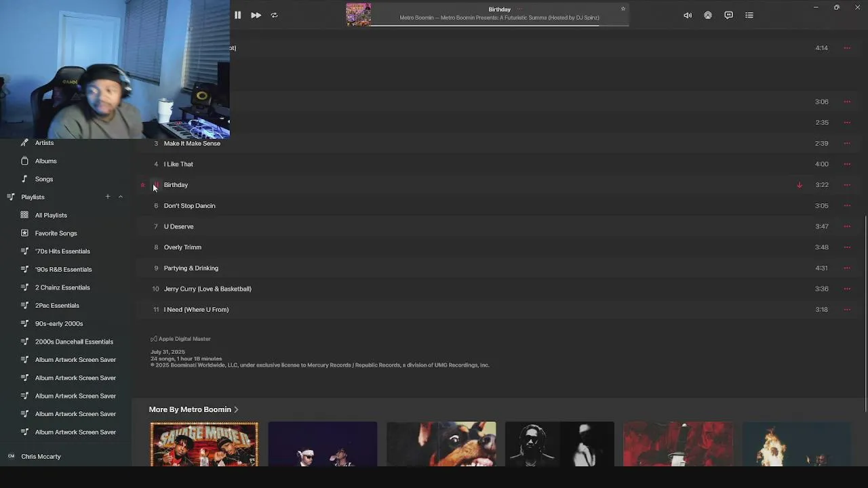This screenshot has width=868, height=488.
Task: Open Albums in the sidebar
Action: click(45, 161)
